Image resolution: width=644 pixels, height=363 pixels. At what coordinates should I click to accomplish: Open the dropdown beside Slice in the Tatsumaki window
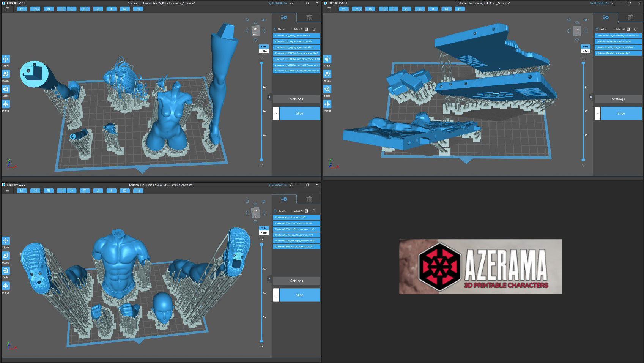click(276, 113)
